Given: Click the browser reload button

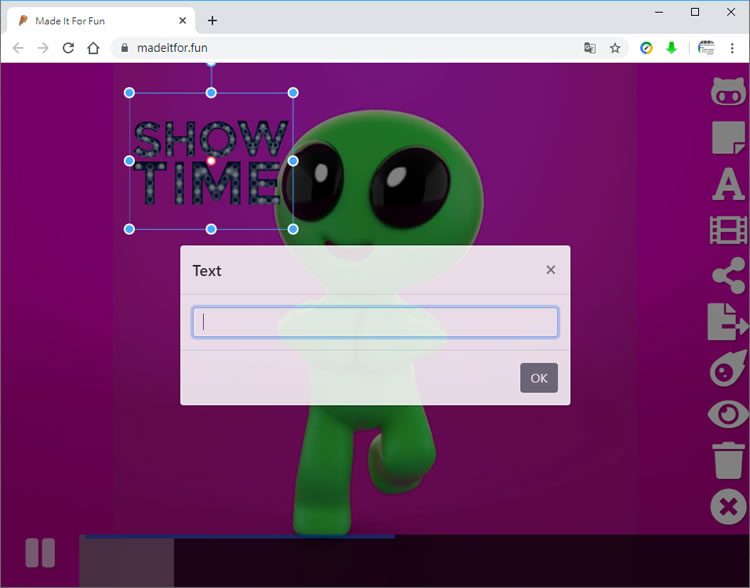Looking at the screenshot, I should tap(68, 48).
